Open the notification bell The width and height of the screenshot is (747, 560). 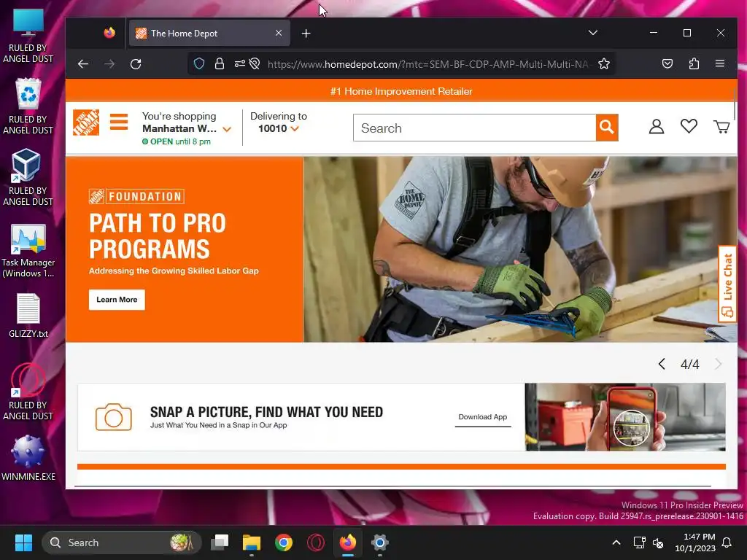click(727, 542)
